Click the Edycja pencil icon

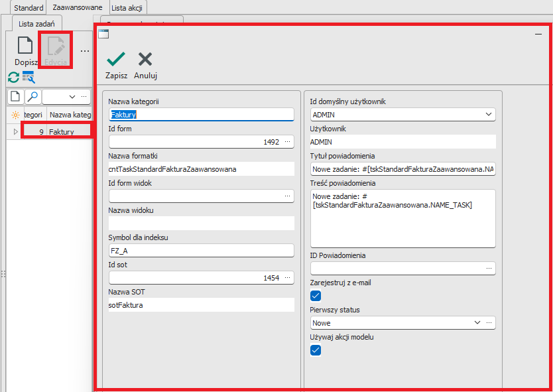(56, 46)
